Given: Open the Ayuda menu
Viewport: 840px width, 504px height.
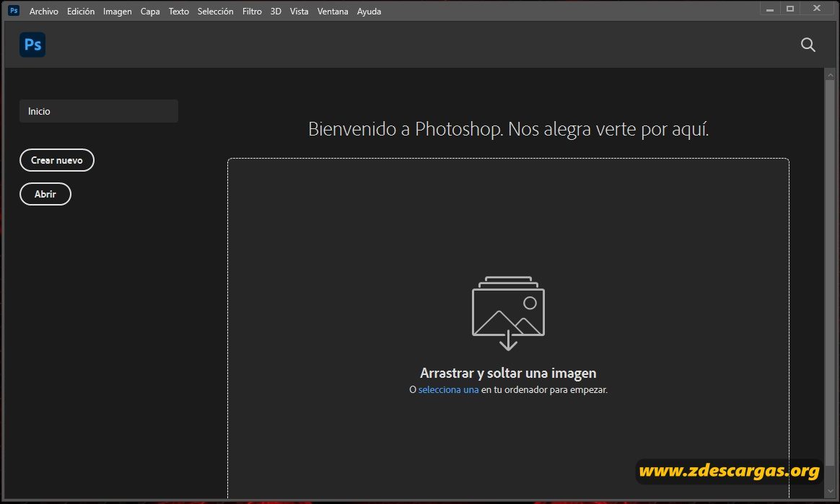Looking at the screenshot, I should tap(369, 12).
